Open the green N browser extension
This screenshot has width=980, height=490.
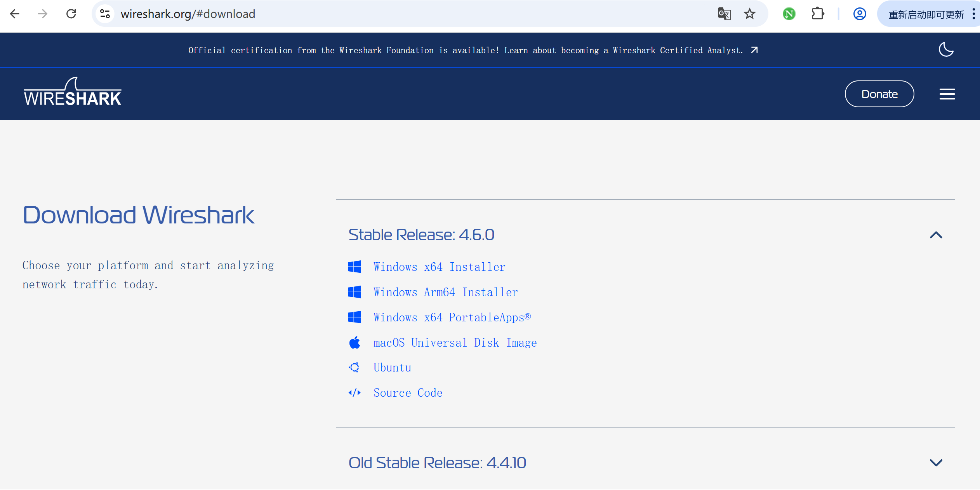pyautogui.click(x=789, y=14)
